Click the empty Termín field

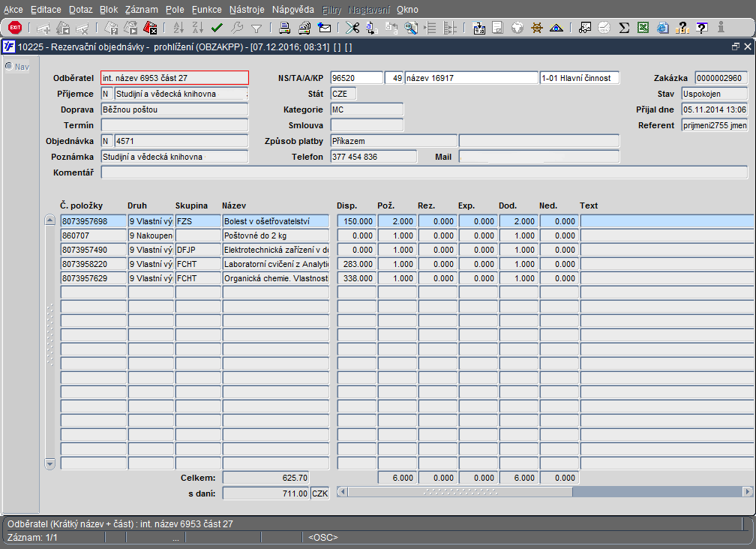click(175, 125)
